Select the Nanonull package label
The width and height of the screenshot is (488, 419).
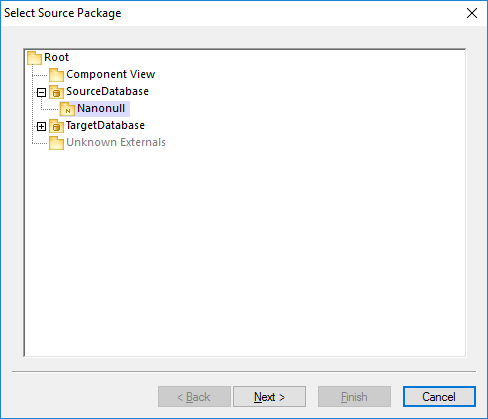[101, 108]
